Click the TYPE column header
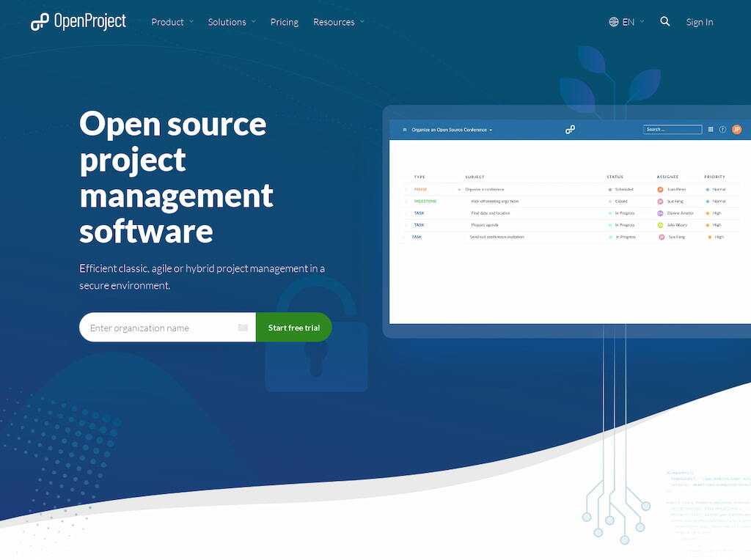The width and height of the screenshot is (751, 560). [x=420, y=177]
